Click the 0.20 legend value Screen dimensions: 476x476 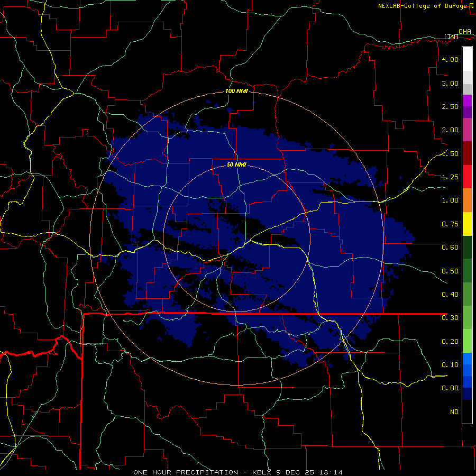pos(450,342)
